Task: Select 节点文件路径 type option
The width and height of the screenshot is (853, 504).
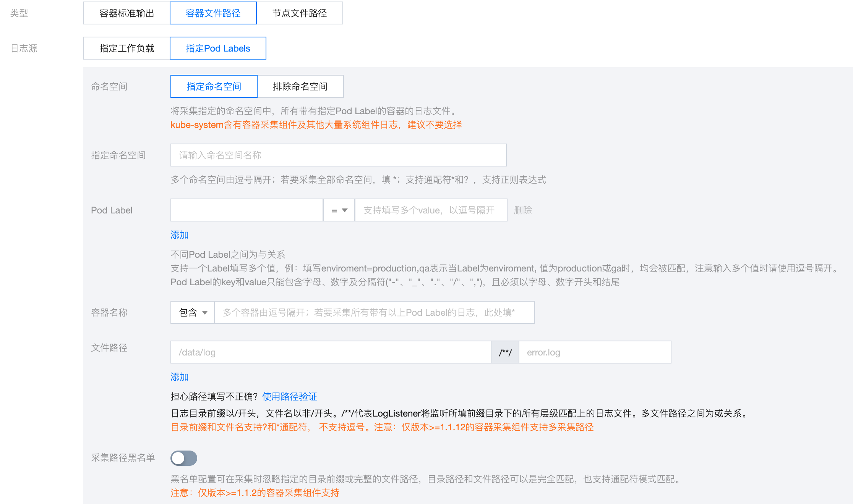Action: [299, 13]
